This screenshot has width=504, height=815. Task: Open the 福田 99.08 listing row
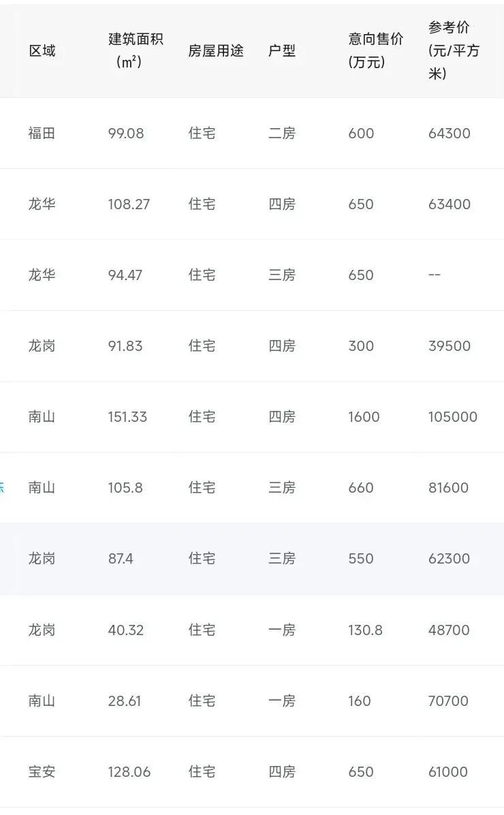pyautogui.click(x=252, y=133)
